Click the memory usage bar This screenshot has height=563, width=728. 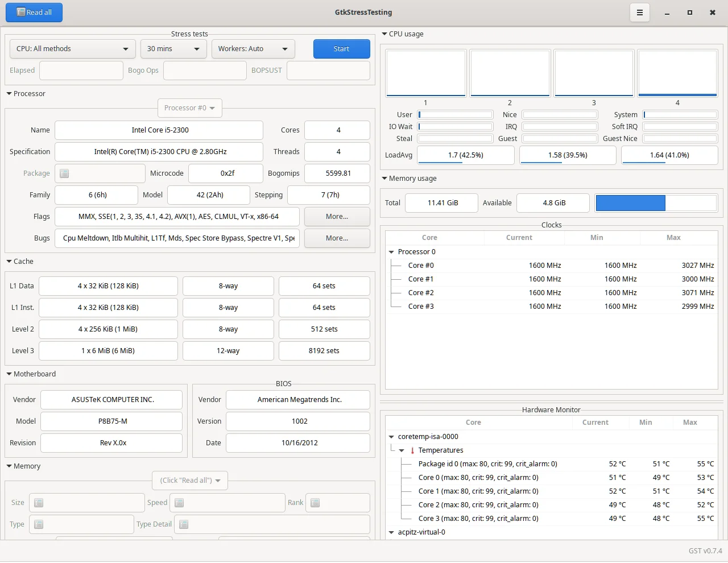[656, 203]
